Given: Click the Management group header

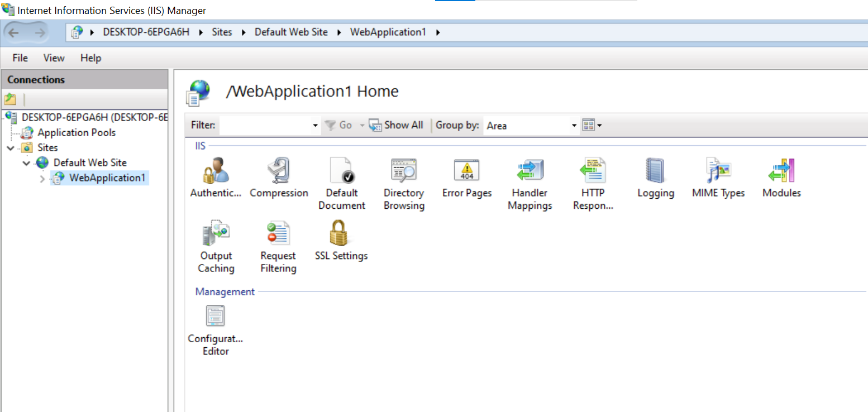Looking at the screenshot, I should pos(225,292).
